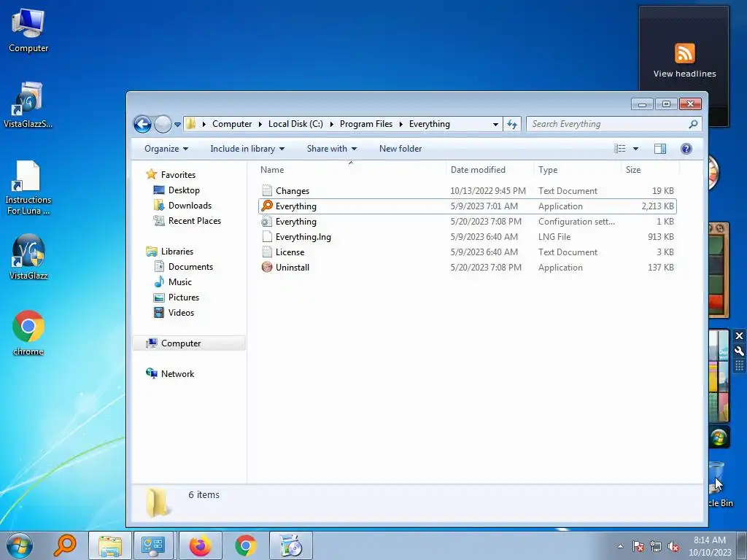The image size is (747, 560).
Task: Click the Program Files breadcrumb
Action: [x=366, y=124]
